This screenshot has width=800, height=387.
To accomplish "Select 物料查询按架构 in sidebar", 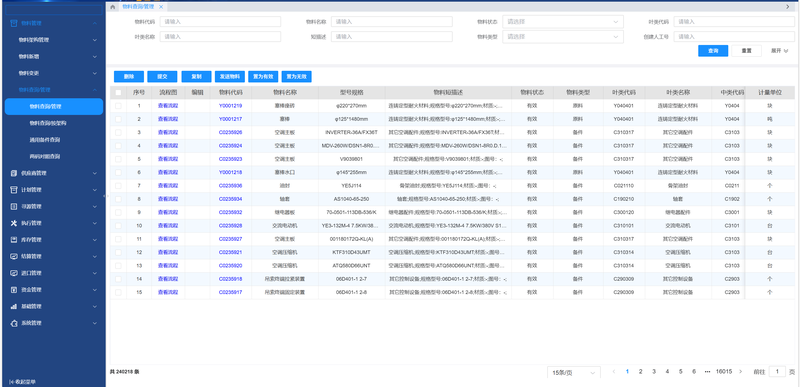I will [48, 123].
